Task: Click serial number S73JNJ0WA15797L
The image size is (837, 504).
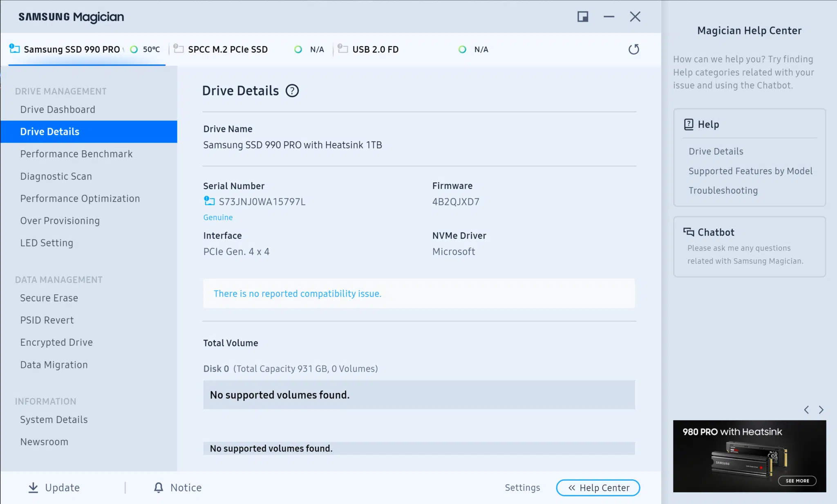Action: click(x=262, y=202)
